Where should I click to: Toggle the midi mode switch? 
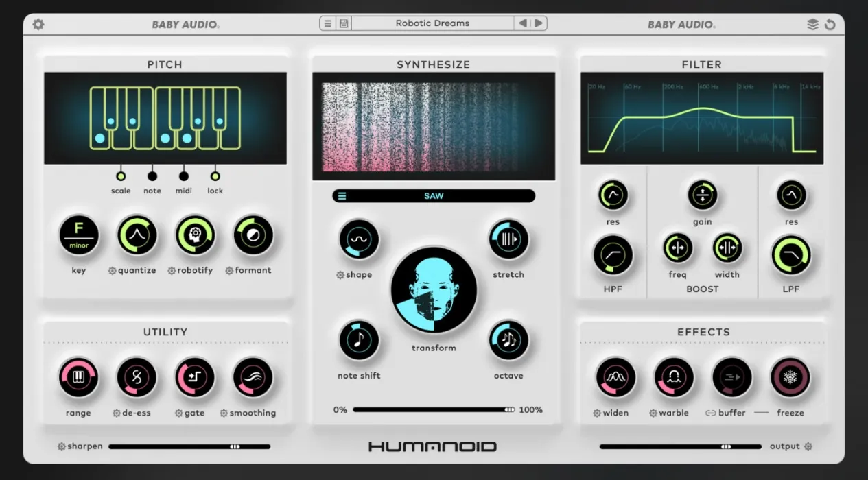pyautogui.click(x=183, y=176)
